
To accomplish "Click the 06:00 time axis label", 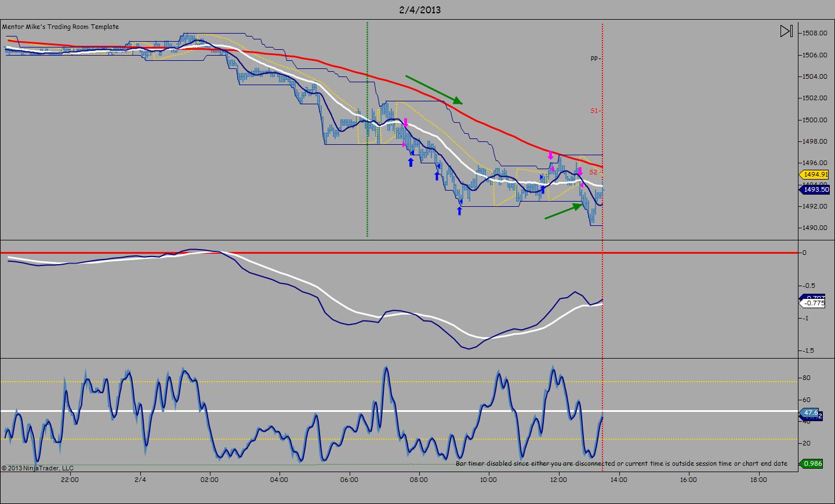I will pos(349,480).
